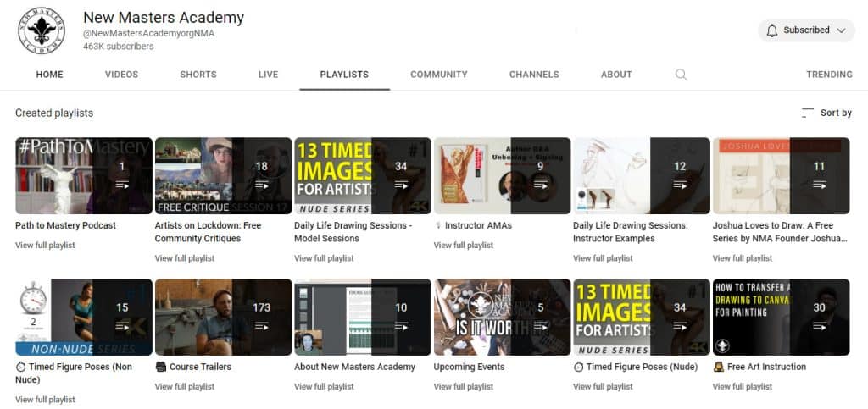
Task: Click playlist icon on Free Art Instruction 30 overlay
Action: pyautogui.click(x=820, y=327)
